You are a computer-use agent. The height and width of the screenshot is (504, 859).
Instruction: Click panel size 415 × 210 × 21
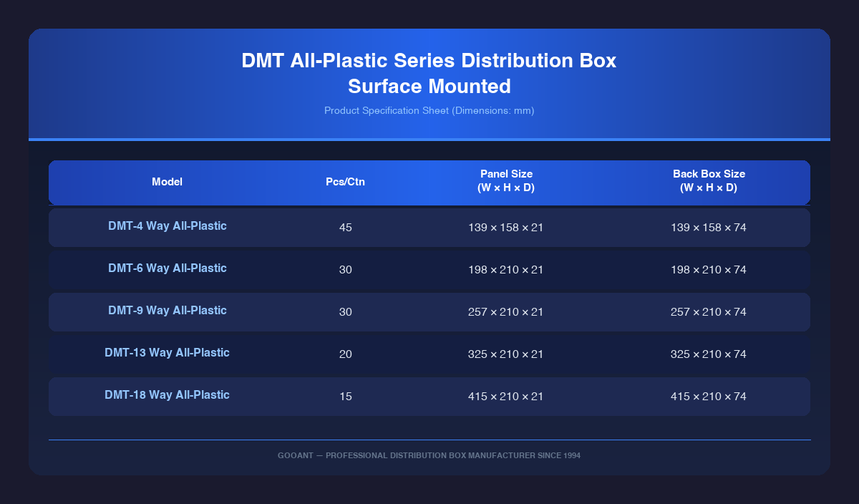point(506,397)
